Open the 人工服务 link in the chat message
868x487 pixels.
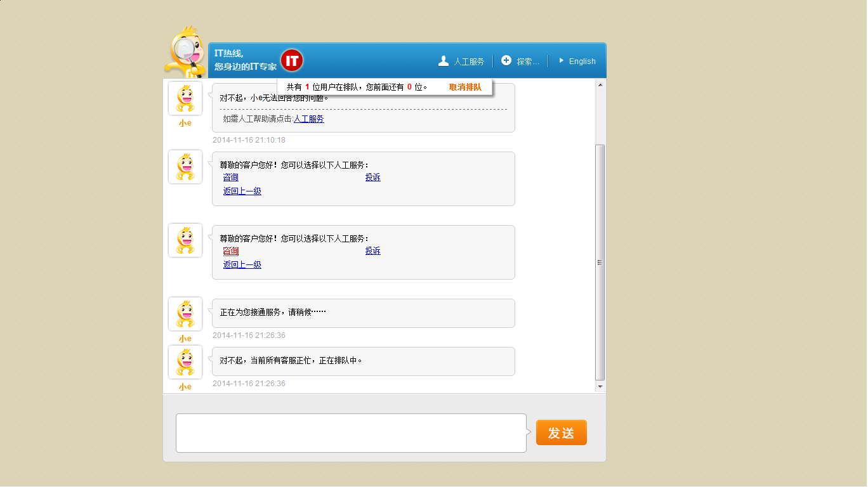[x=309, y=119]
